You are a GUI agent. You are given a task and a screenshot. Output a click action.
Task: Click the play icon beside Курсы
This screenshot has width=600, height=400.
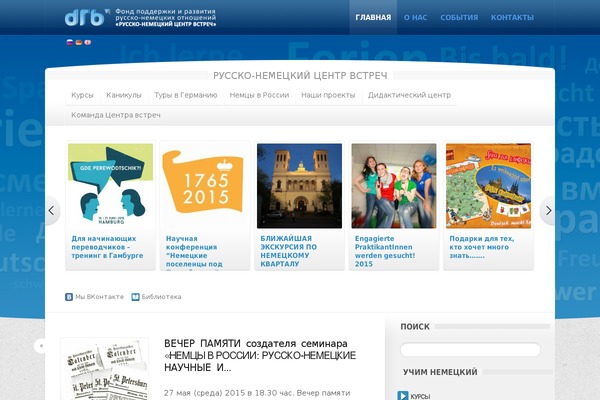point(403,395)
